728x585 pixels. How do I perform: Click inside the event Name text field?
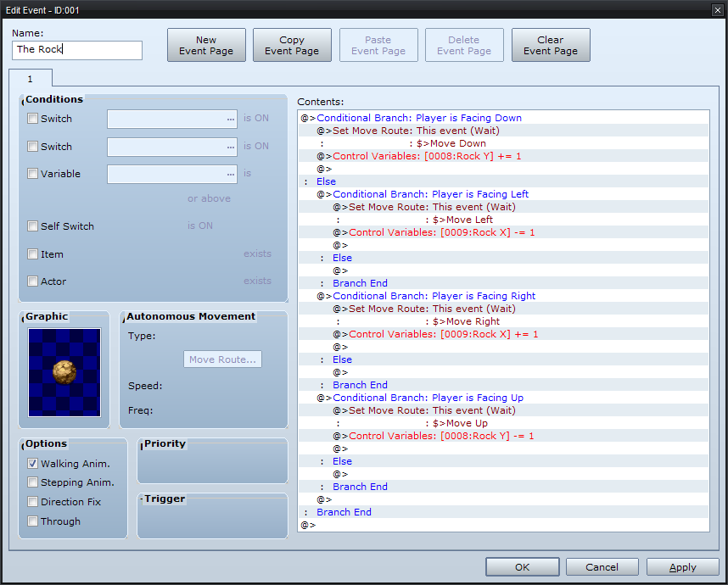click(x=77, y=50)
